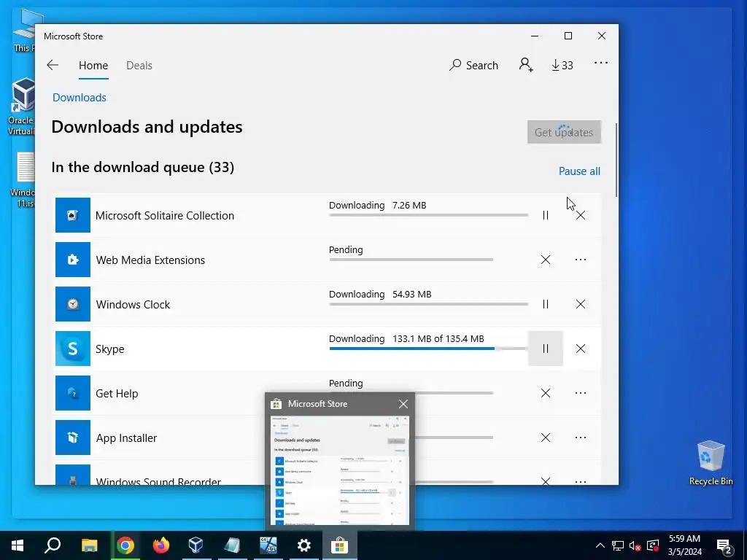Open the Store's top-right See more menu
747x560 pixels.
[x=601, y=63]
